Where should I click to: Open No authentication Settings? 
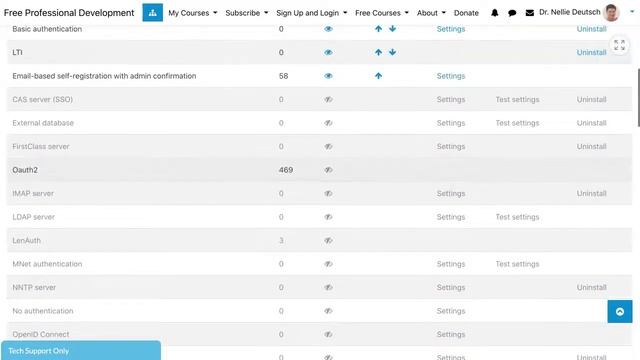point(451,311)
